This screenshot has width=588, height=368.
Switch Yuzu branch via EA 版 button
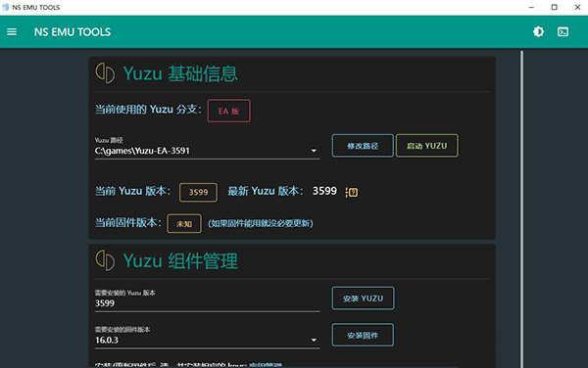(x=228, y=111)
